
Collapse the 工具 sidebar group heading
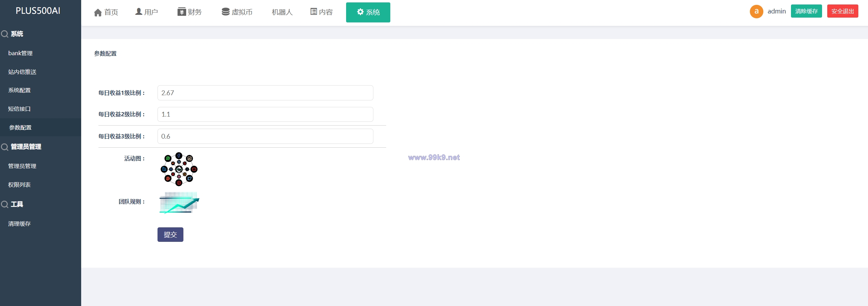17,204
